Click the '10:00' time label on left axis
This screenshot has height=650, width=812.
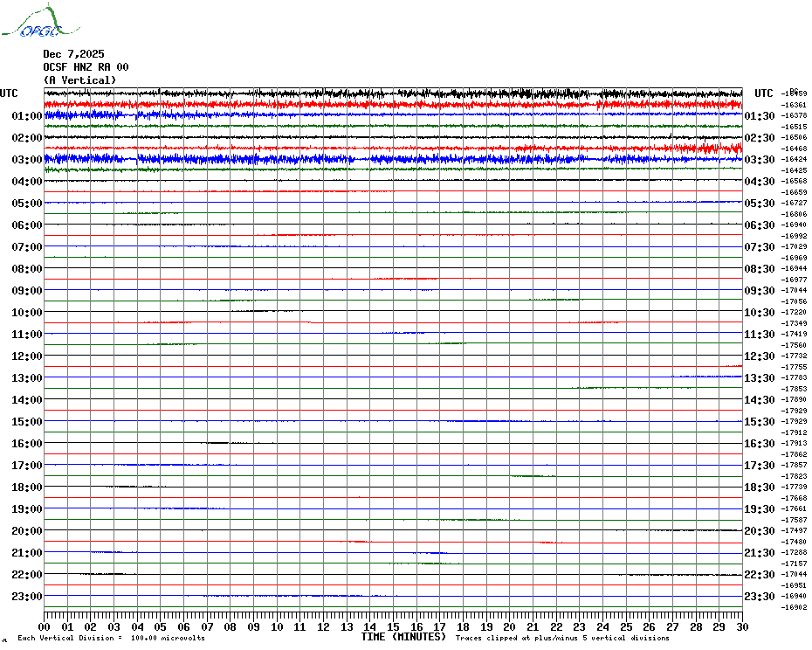27,313
